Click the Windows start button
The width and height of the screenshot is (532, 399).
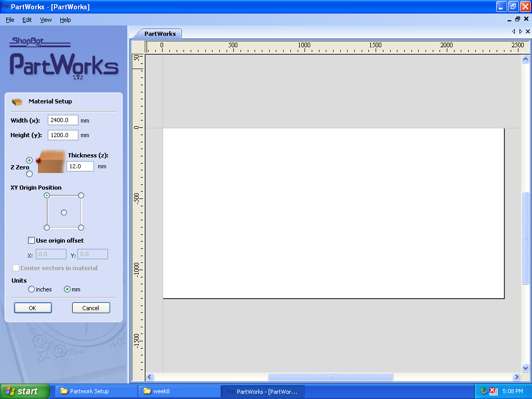pos(25,391)
